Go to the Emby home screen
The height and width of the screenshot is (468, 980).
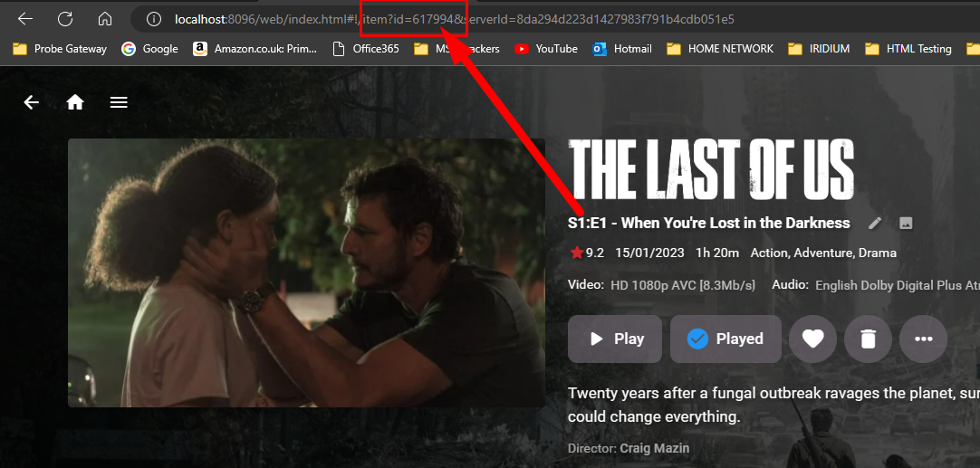(x=75, y=102)
